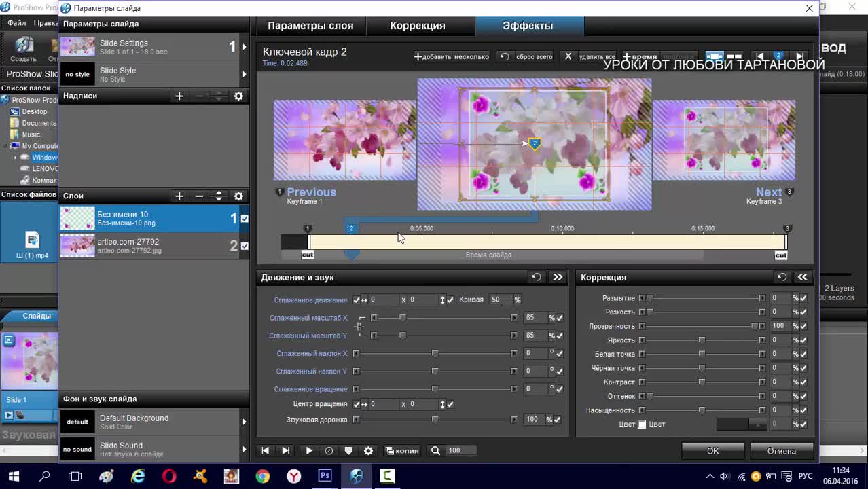Screen dimensions: 868x489
Task: Play the slide preview
Action: [x=309, y=450]
